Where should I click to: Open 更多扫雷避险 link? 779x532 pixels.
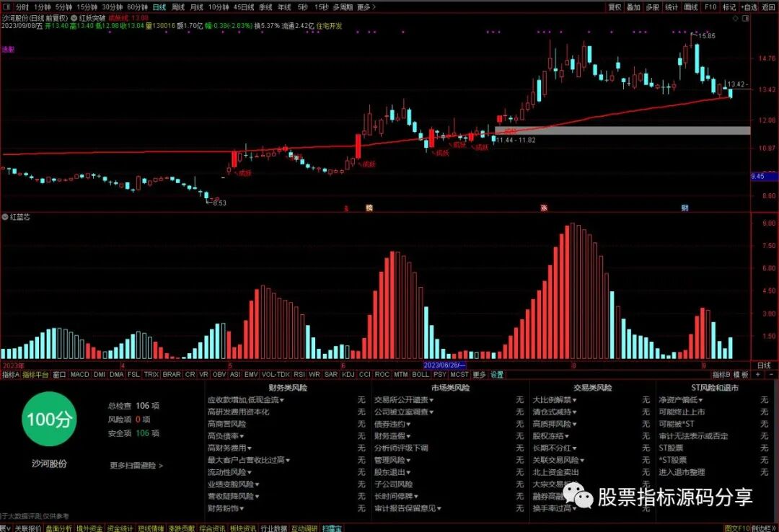(x=136, y=466)
